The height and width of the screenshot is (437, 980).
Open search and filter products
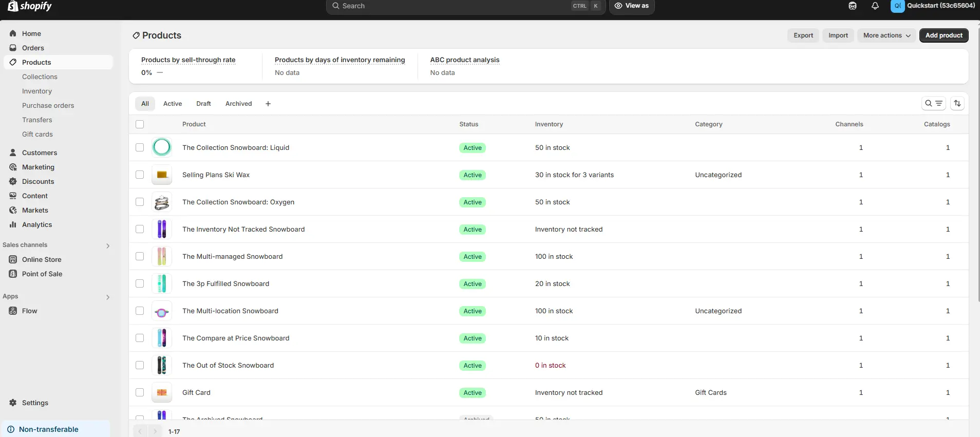pos(933,103)
